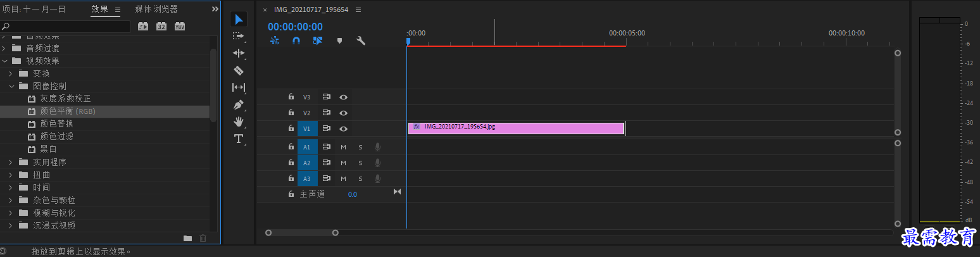Click the A2 voice-over record microphone

click(377, 162)
